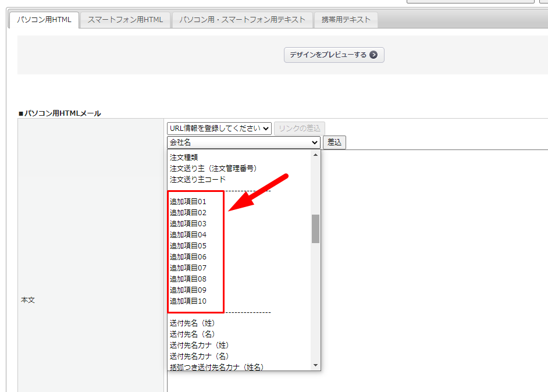Viewport: 548px width, 392px height.
Task: Open スマートフォン用HTML tab
Action: [125, 20]
